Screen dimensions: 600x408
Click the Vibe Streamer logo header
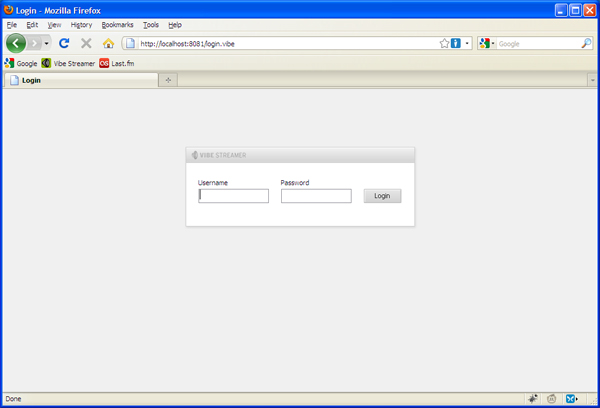[x=219, y=155]
